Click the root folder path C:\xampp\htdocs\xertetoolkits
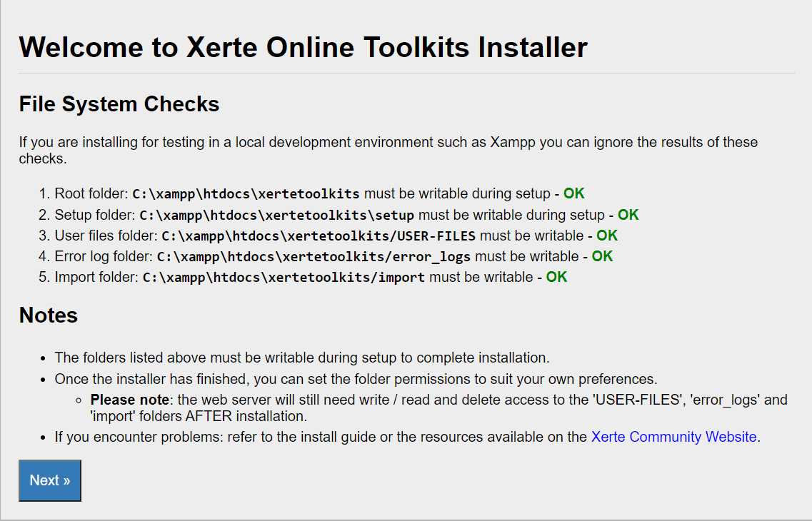The width and height of the screenshot is (812, 521). click(246, 194)
